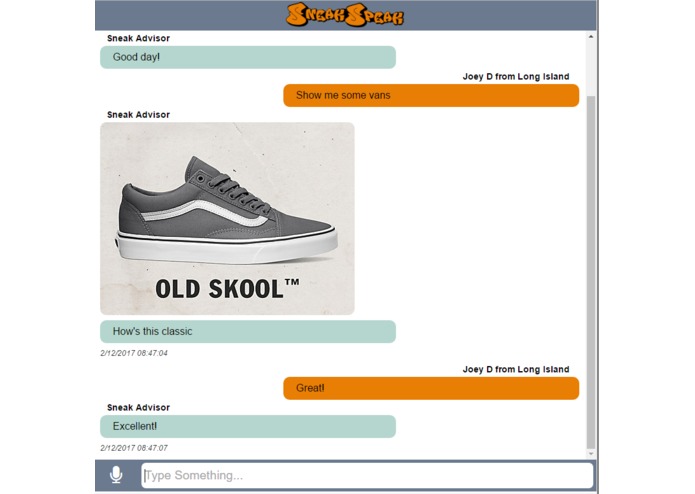
Task: Click the microphone voice input icon
Action: pyautogui.click(x=116, y=475)
